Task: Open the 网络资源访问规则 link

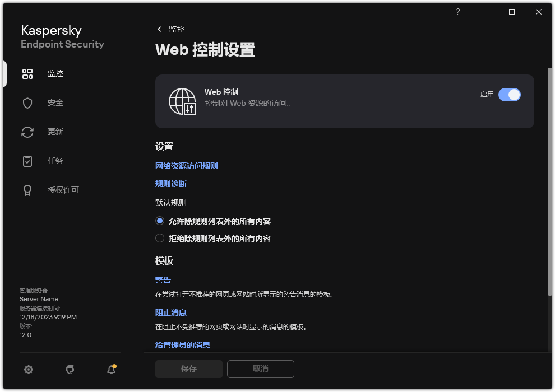Action: (187, 166)
